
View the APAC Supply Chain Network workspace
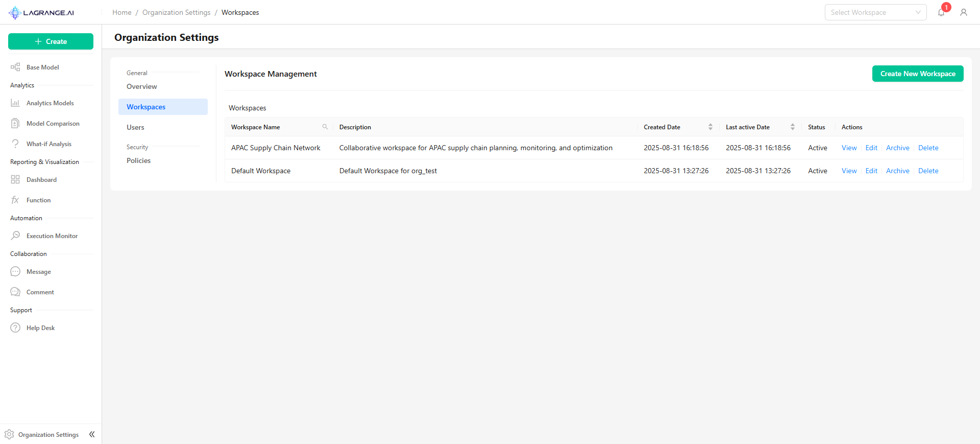point(849,148)
